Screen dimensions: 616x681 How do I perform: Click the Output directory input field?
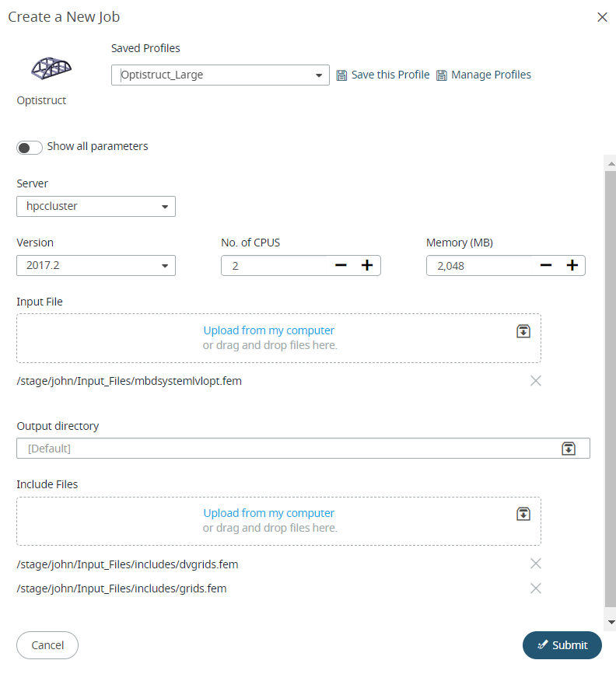288,449
